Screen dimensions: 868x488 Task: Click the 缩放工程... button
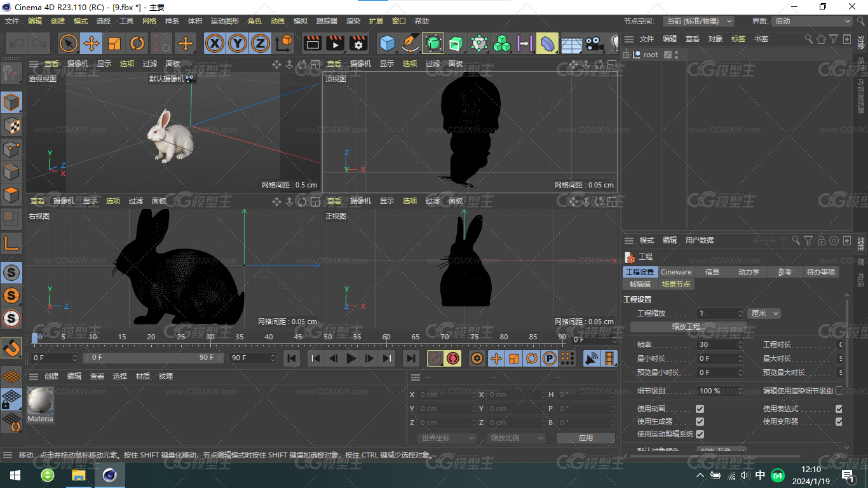pyautogui.click(x=688, y=327)
